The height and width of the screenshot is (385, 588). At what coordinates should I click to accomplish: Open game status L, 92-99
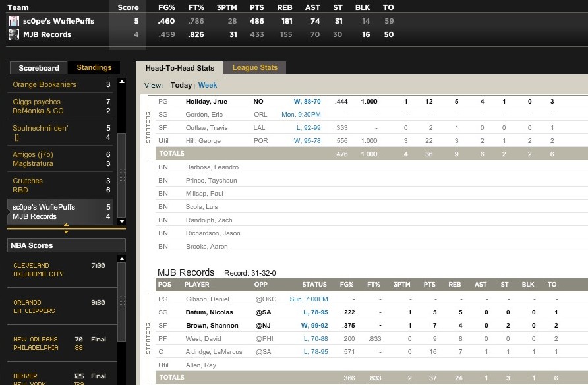click(309, 127)
